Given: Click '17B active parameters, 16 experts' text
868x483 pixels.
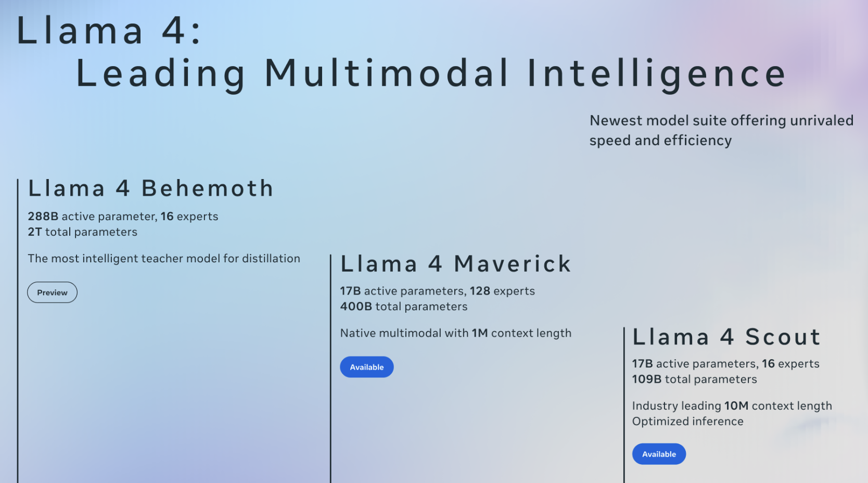Looking at the screenshot, I should click(x=726, y=364).
